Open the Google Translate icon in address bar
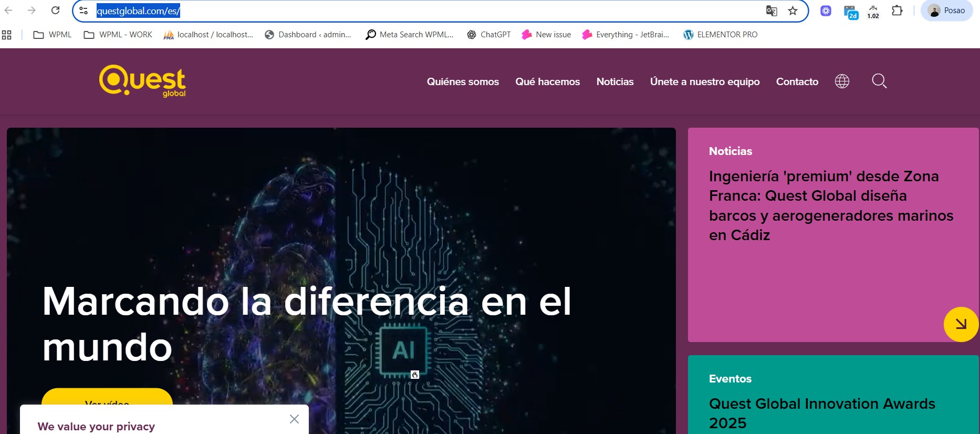980x434 pixels. (771, 11)
